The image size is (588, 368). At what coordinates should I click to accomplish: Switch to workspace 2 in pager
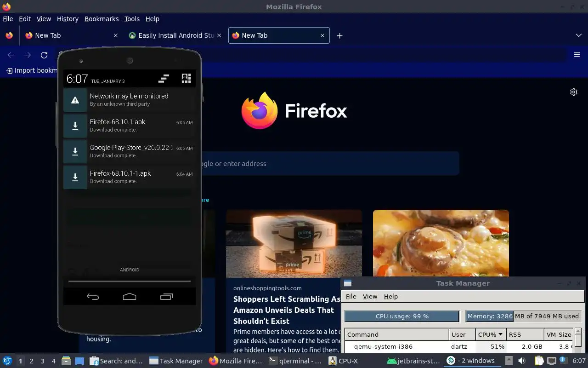pos(31,361)
